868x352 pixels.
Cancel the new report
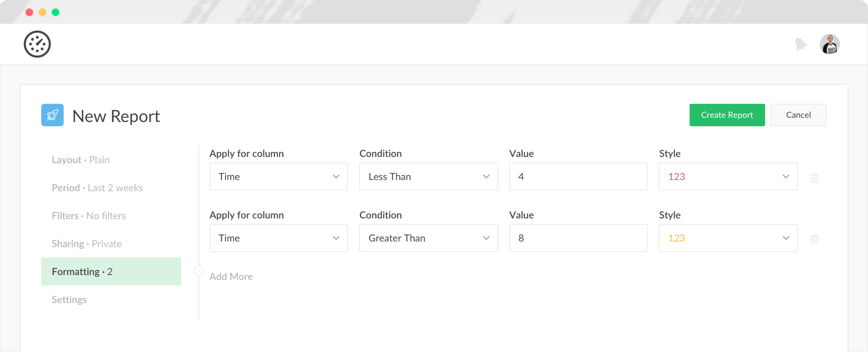coord(798,115)
